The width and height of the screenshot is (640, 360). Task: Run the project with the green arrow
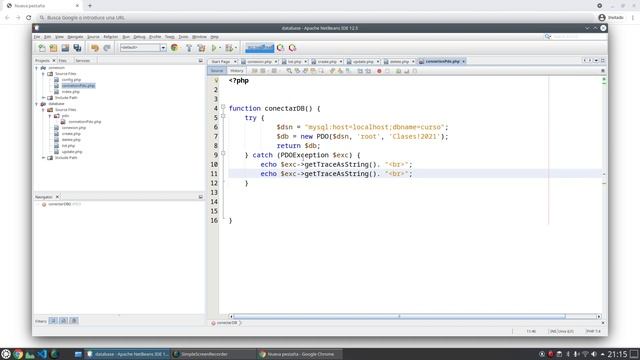pyautogui.click(x=214, y=48)
